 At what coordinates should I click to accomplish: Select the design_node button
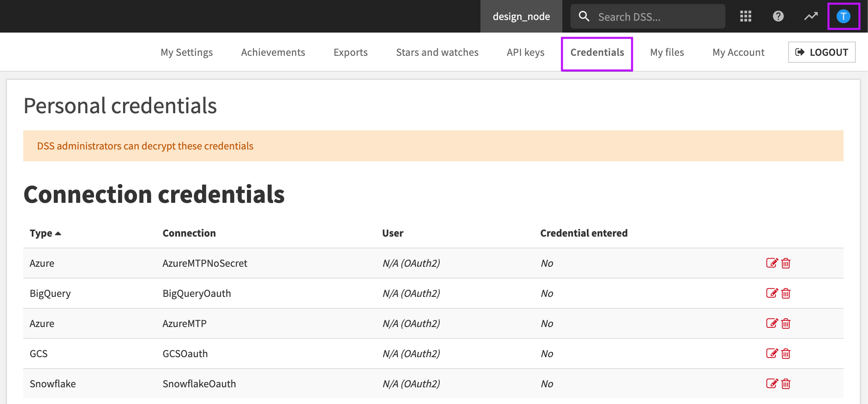coord(521,16)
